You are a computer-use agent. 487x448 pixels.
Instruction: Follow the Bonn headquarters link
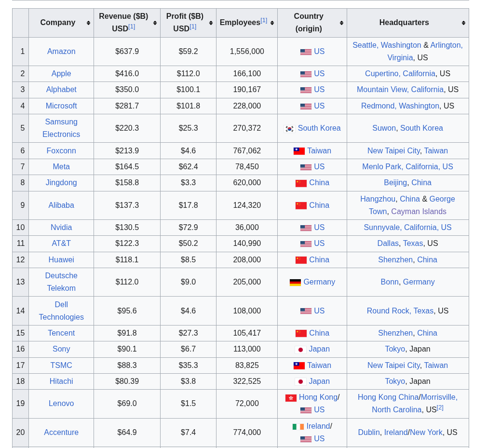coord(390,282)
